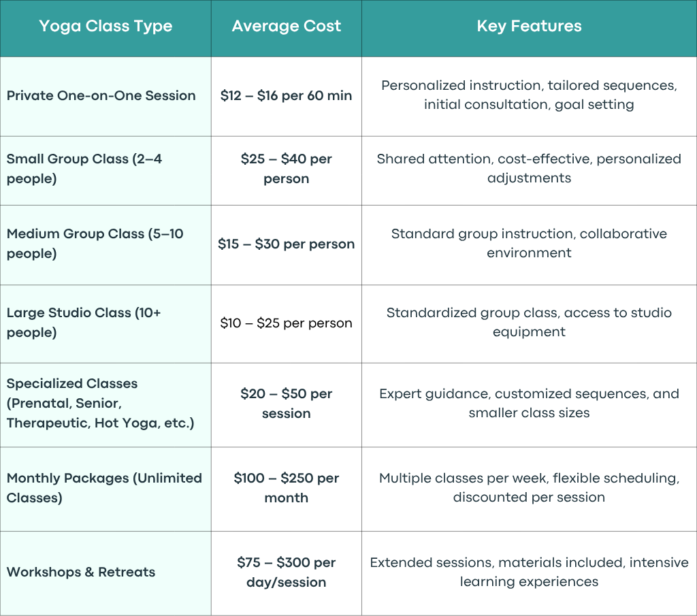Screen dimensions: 697x616
Task: Click the $75 – $300 per day/session cell
Action: (x=287, y=572)
